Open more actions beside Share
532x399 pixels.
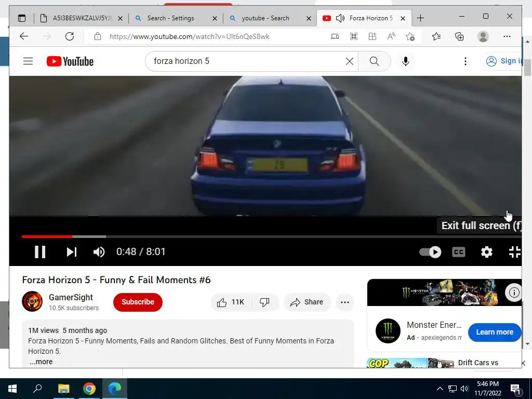tap(345, 302)
